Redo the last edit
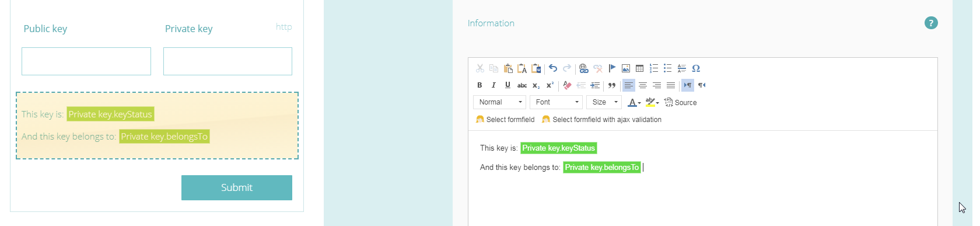The width and height of the screenshot is (980, 226). click(x=567, y=68)
